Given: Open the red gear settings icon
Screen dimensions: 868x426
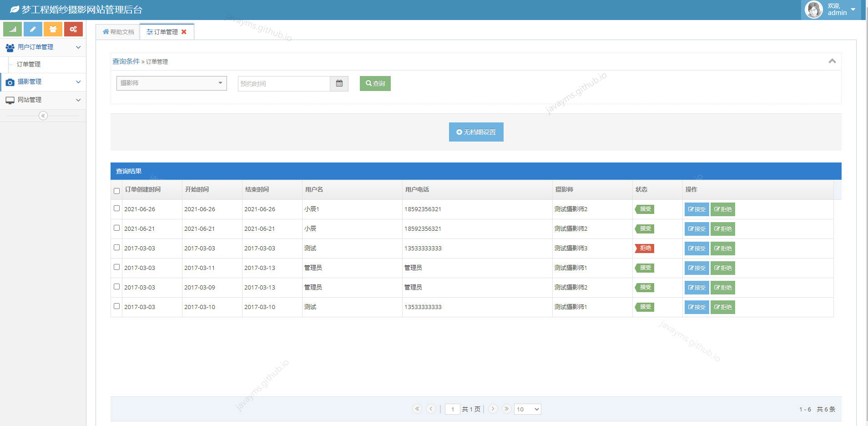Looking at the screenshot, I should (x=74, y=29).
